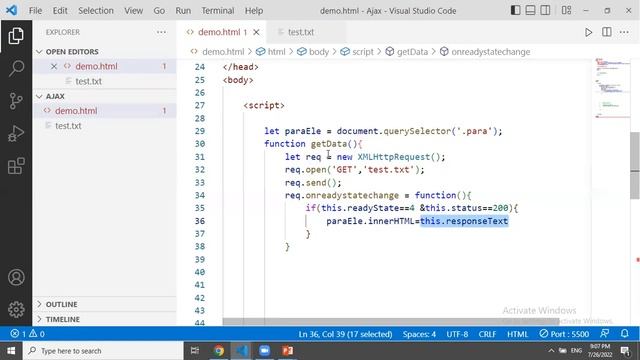Click demo.html breadcrumb
Viewport: 640px width, 360px height.
point(218,52)
